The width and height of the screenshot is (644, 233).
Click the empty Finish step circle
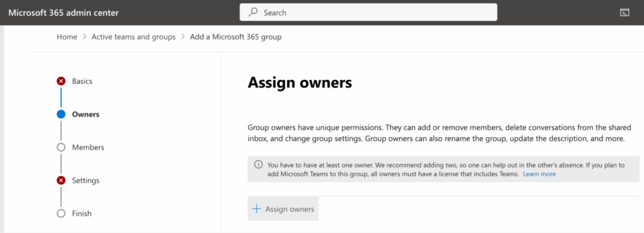click(61, 213)
